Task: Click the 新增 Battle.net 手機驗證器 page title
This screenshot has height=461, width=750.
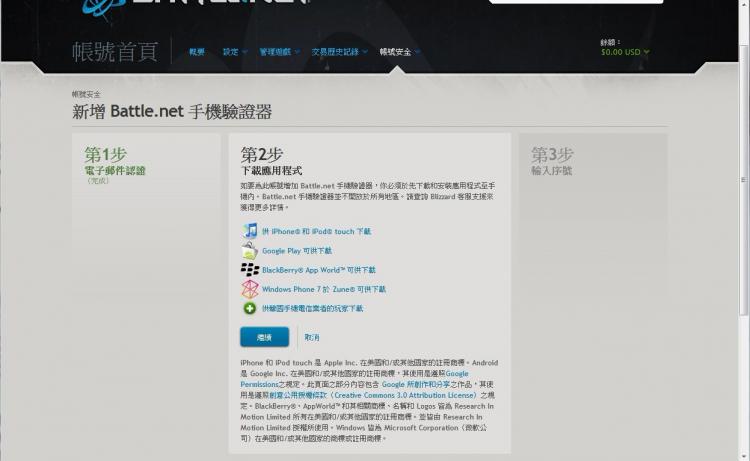Action: (x=172, y=111)
